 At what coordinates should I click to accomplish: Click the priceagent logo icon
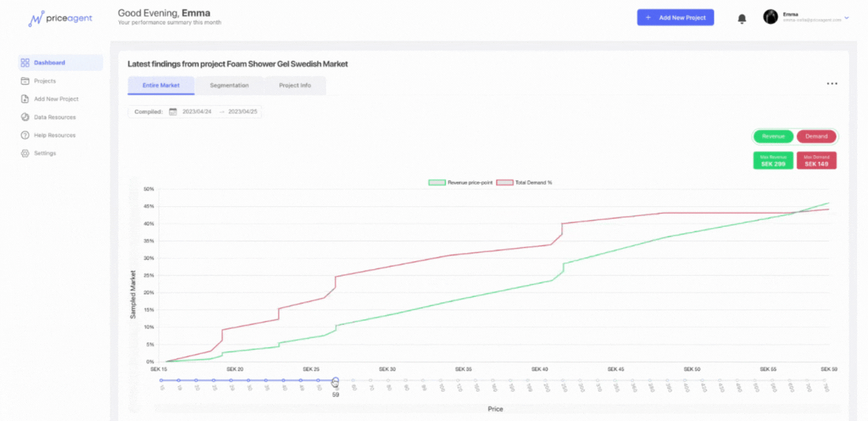[37, 19]
